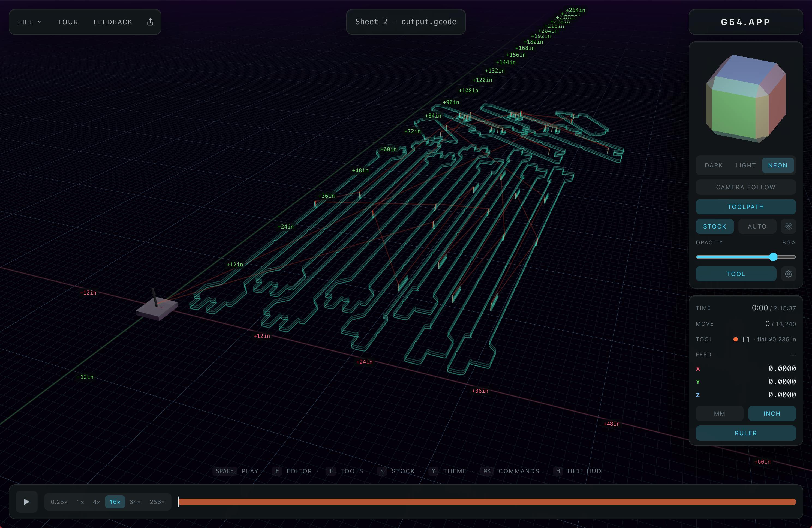The width and height of the screenshot is (812, 528).
Task: Set playback speed to 4×
Action: 97,502
